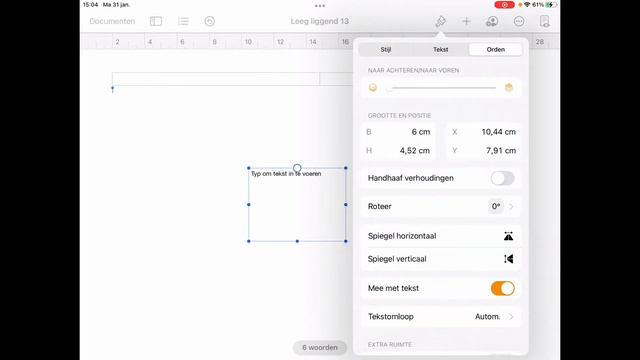The width and height of the screenshot is (640, 360).
Task: Show the sidebar view options icon
Action: pyautogui.click(x=156, y=21)
